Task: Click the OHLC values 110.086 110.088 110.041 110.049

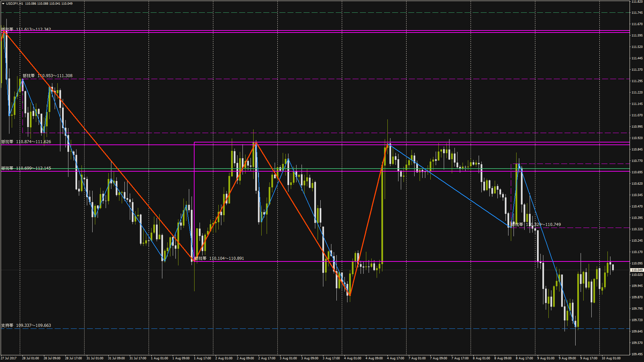Action: [49, 4]
